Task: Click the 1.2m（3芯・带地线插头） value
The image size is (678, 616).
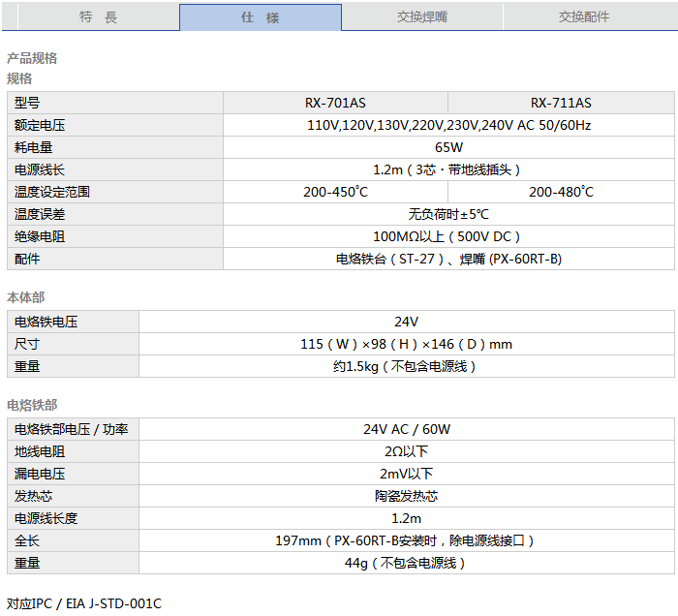Action: [448, 169]
